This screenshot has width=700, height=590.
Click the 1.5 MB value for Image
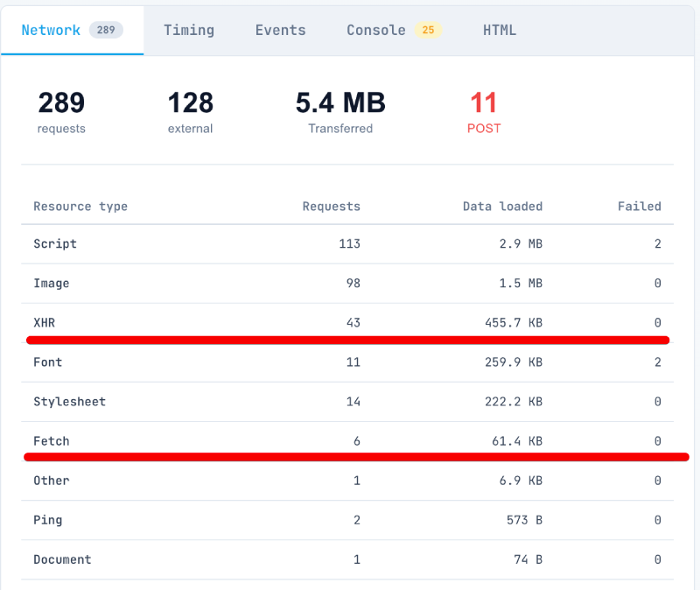pyautogui.click(x=521, y=283)
